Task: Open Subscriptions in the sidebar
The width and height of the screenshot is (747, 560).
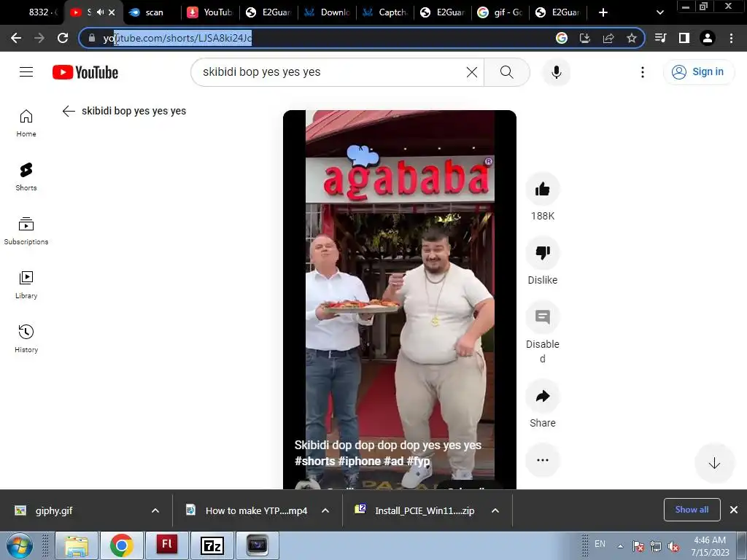Action: [26, 231]
